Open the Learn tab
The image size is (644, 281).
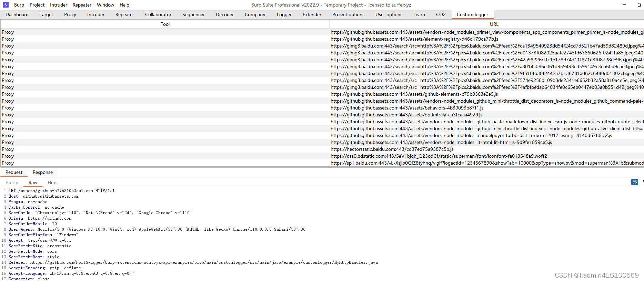point(419,14)
